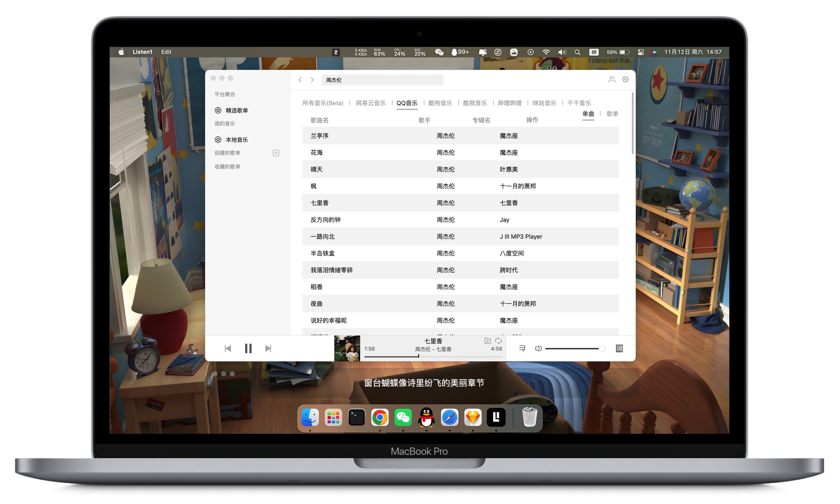Mute the volume speaker icon
840x504 pixels.
[x=538, y=348]
